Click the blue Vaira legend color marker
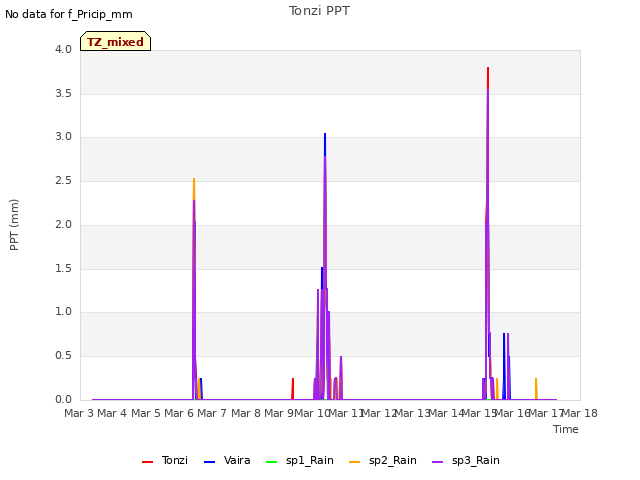Viewport: 640px width, 480px height. [x=209, y=462]
